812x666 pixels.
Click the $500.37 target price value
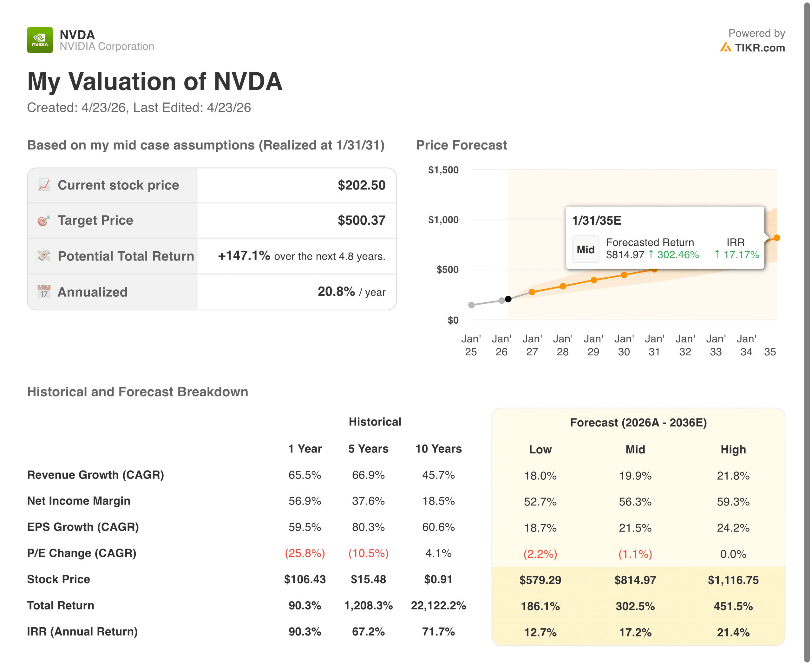click(x=361, y=220)
